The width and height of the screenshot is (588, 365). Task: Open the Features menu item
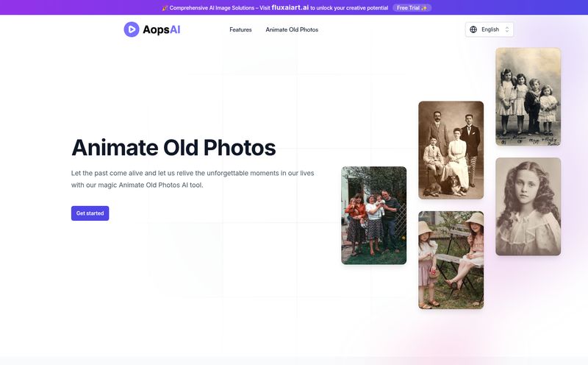point(240,29)
